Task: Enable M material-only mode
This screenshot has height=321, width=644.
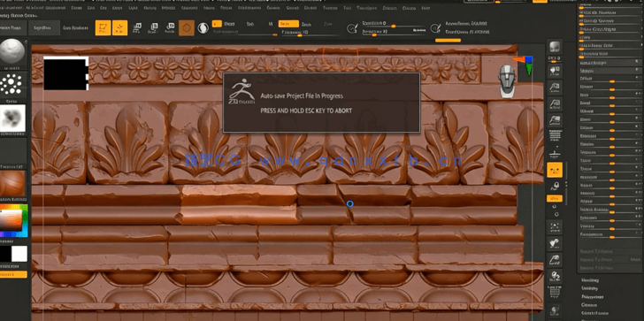Action: coord(271,24)
